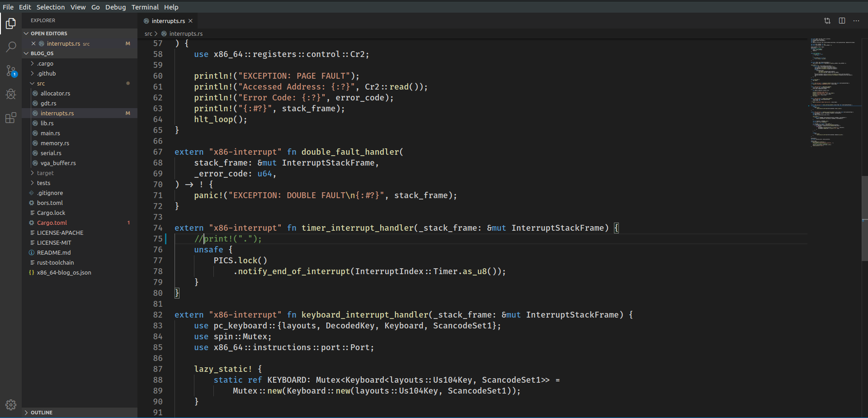The image size is (868, 418).
Task: Click line number 82 in the gutter
Action: tap(158, 315)
